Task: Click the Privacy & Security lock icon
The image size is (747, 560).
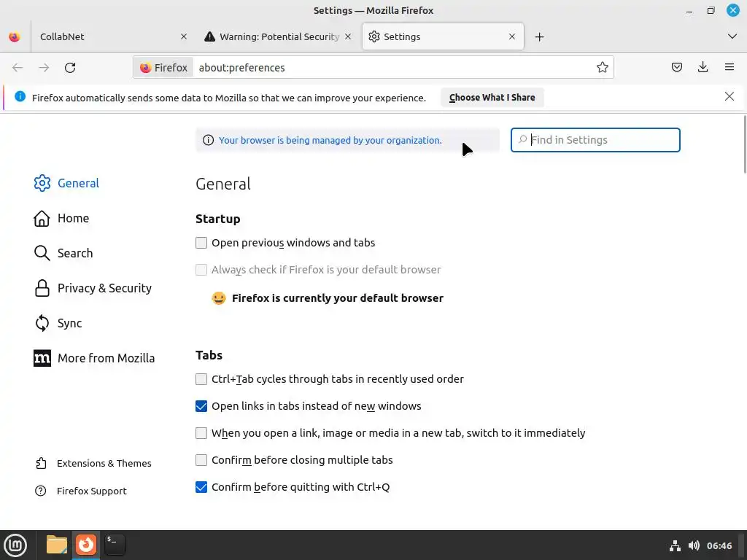Action: pyautogui.click(x=42, y=288)
